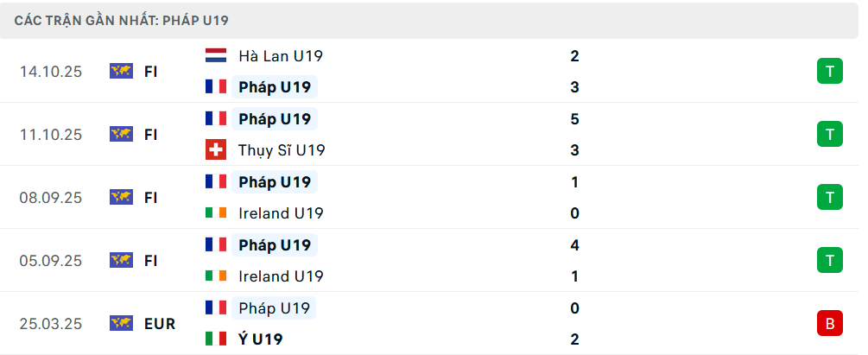Click France flag in 14.10.25 match
The image size is (868, 355).
click(216, 87)
